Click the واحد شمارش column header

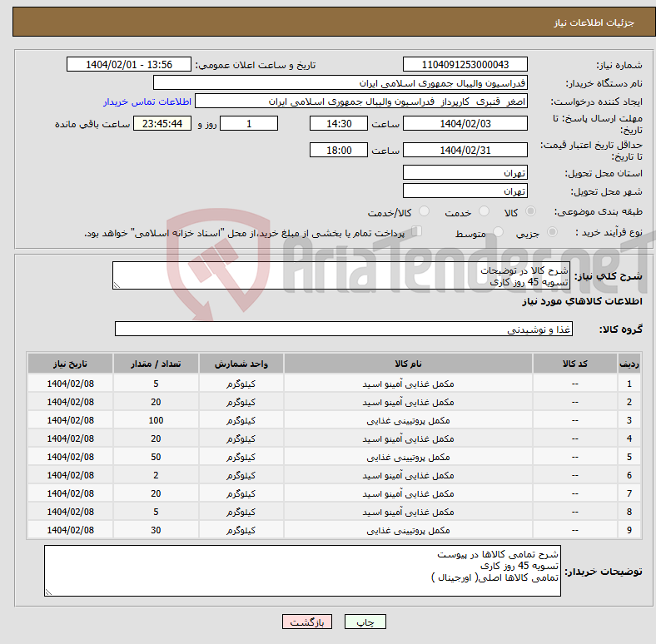[x=241, y=364]
